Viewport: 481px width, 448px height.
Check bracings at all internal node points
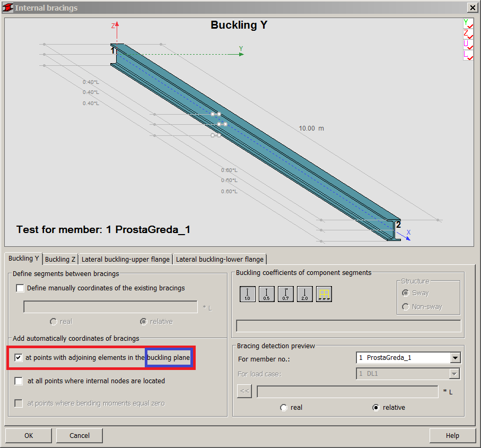pos(19,381)
